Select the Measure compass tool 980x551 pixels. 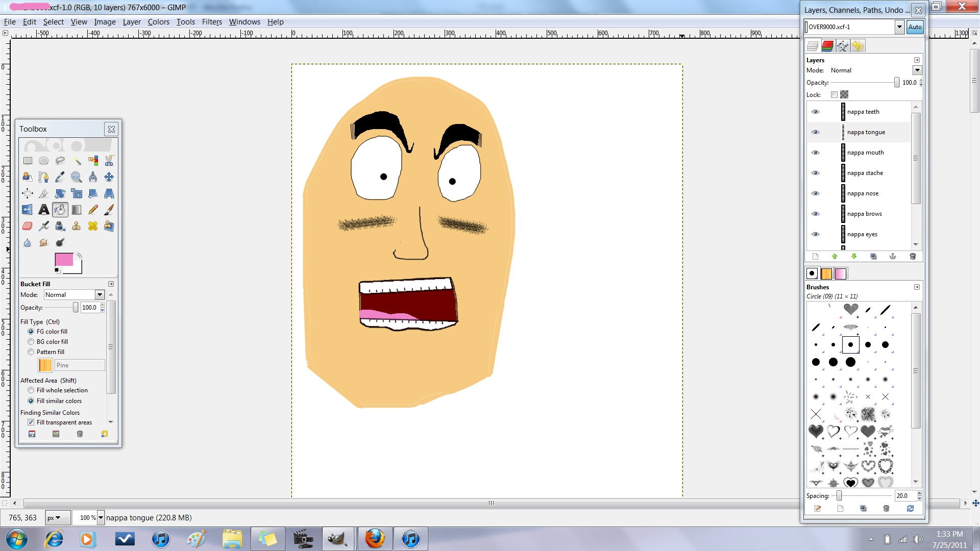click(93, 177)
